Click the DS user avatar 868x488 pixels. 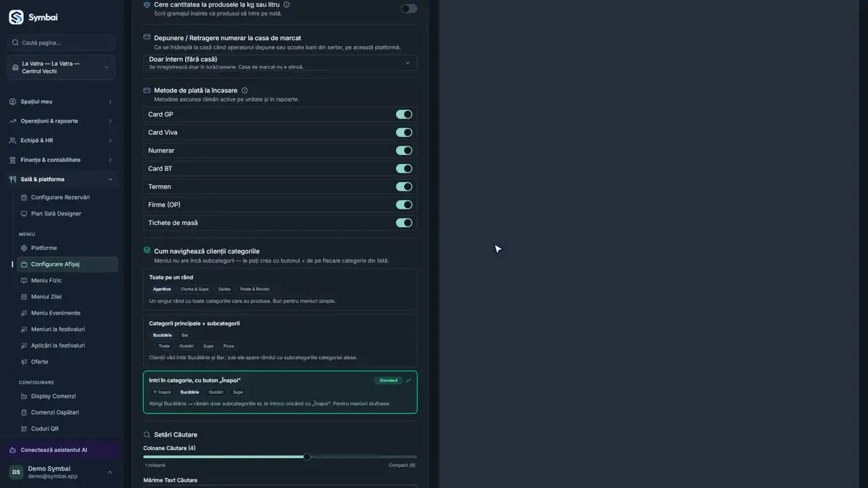(16, 472)
